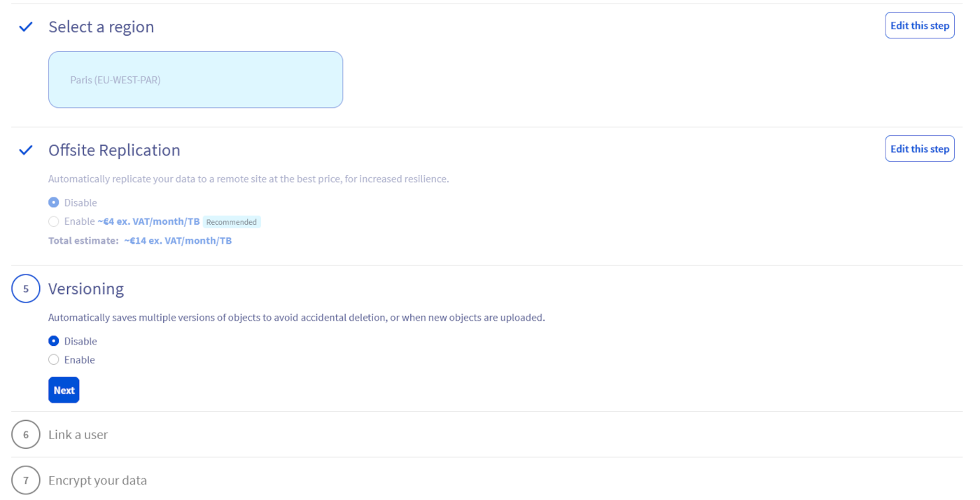The width and height of the screenshot is (980, 500).
Task: Click the Versioning section heading
Action: pos(86,288)
